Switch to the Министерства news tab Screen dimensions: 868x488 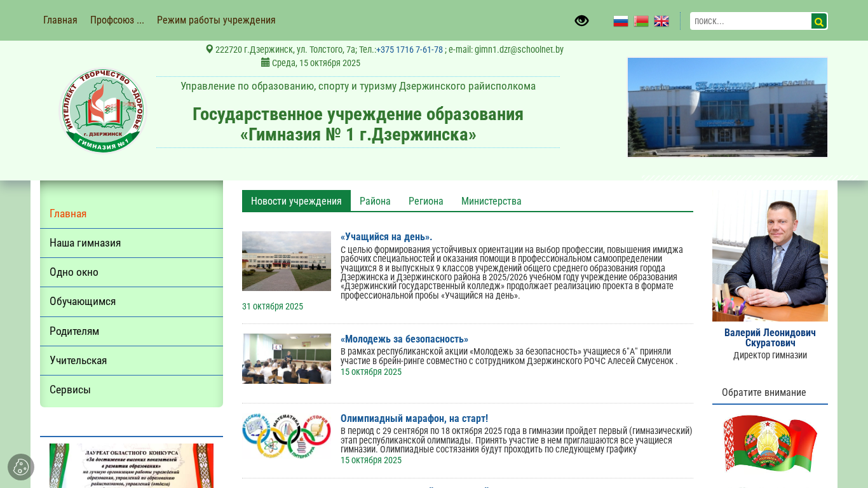tap(491, 201)
